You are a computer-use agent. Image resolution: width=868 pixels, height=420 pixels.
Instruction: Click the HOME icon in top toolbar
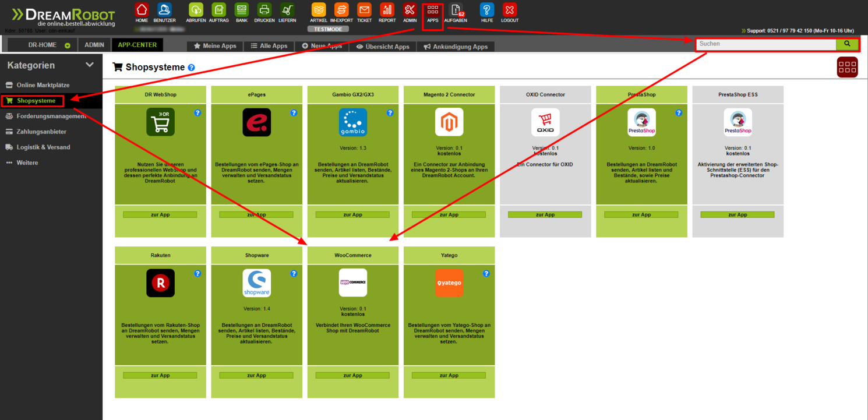click(x=142, y=10)
